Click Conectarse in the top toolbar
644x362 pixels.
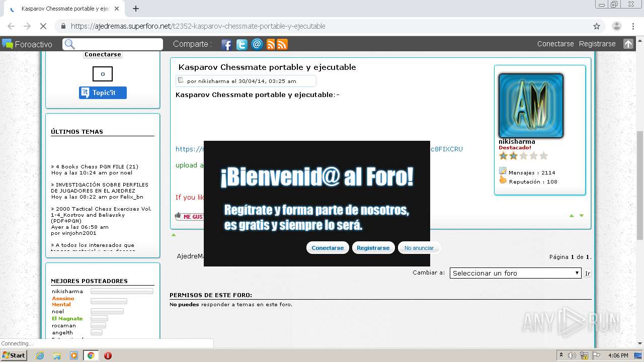point(555,44)
